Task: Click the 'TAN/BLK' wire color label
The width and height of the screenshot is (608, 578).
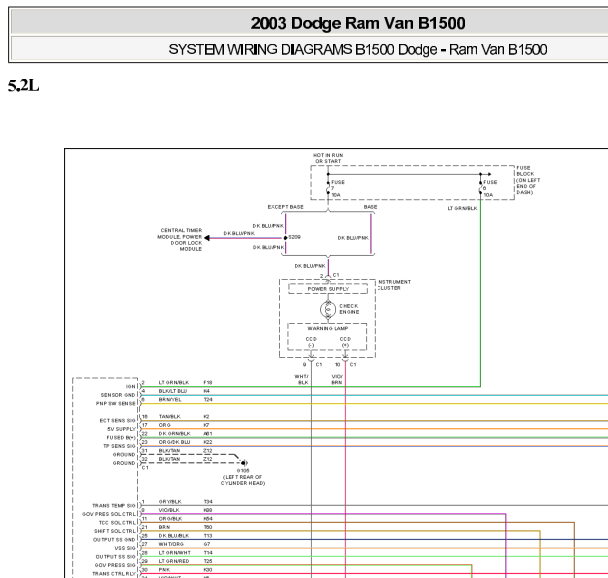Action: [169, 417]
